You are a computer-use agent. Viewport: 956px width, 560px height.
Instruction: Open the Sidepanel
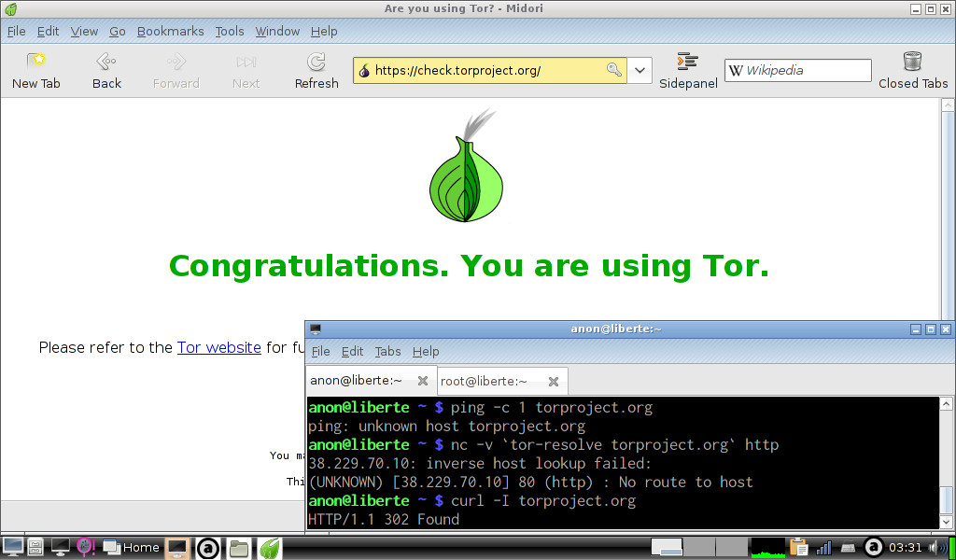pos(688,71)
